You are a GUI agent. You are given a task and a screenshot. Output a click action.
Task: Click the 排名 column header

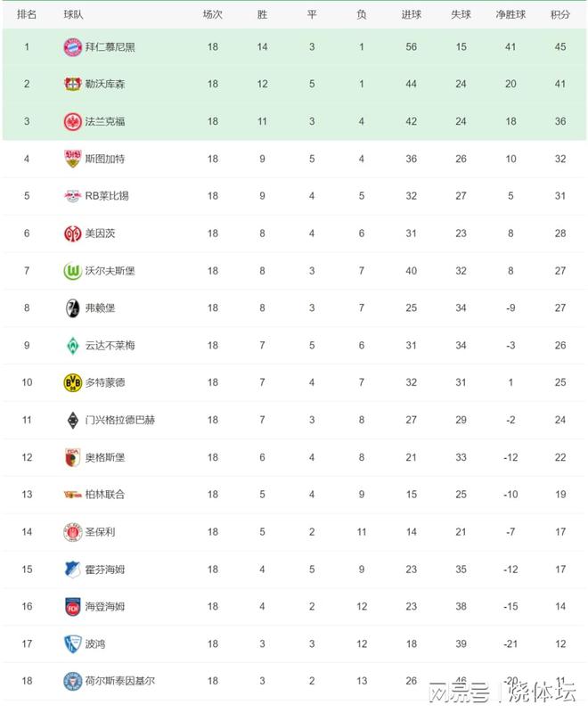tap(27, 14)
